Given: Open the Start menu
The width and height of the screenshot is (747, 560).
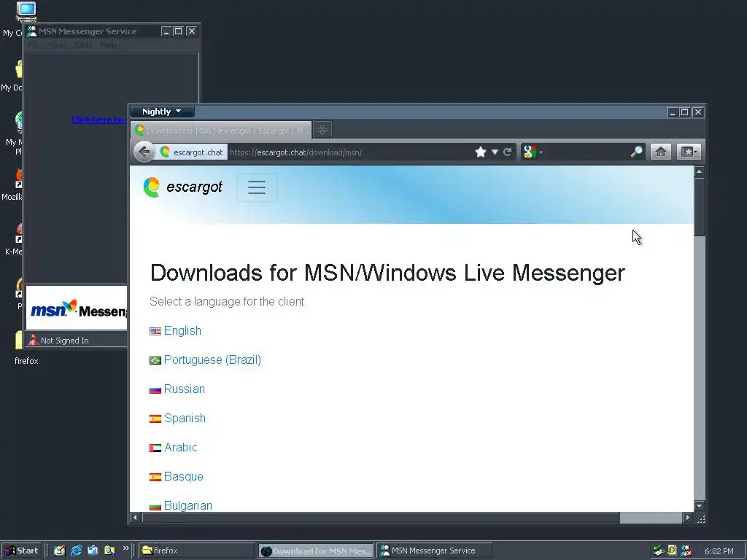Looking at the screenshot, I should (x=21, y=551).
